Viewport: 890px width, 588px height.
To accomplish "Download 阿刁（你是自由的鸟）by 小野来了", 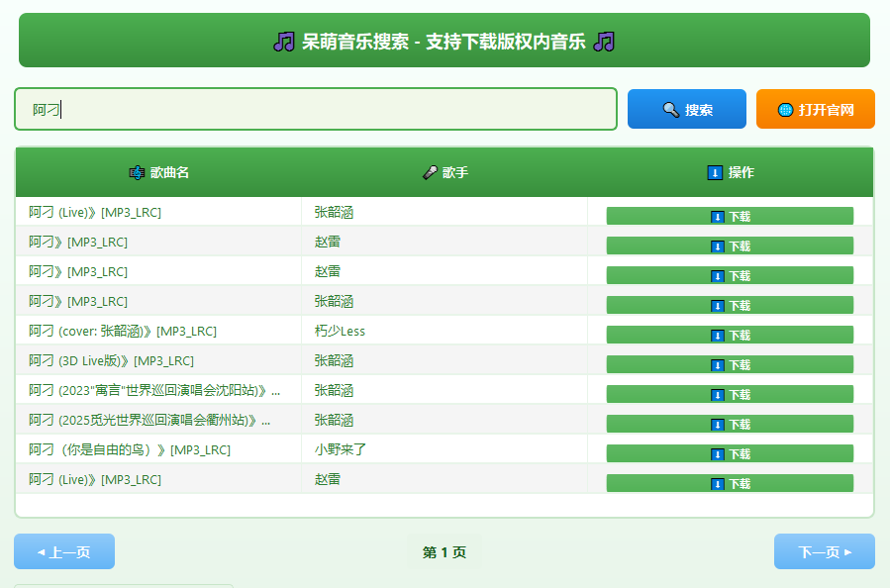I will click(730, 453).
